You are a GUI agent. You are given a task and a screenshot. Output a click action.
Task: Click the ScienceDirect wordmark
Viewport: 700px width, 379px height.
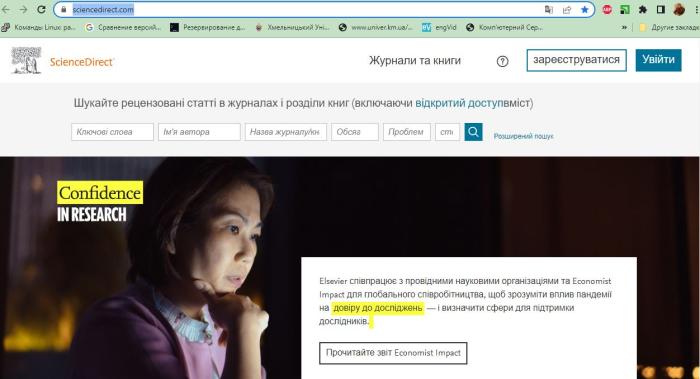click(82, 62)
